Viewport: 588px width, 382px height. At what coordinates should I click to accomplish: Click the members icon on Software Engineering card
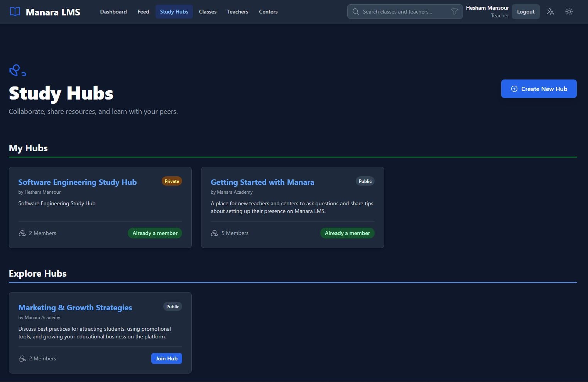coord(22,233)
